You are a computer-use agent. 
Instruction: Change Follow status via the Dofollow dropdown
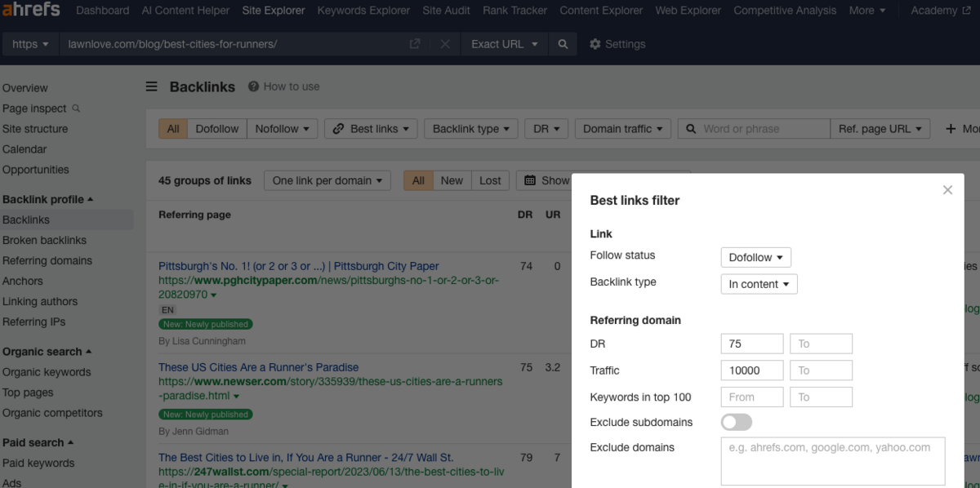click(x=755, y=257)
